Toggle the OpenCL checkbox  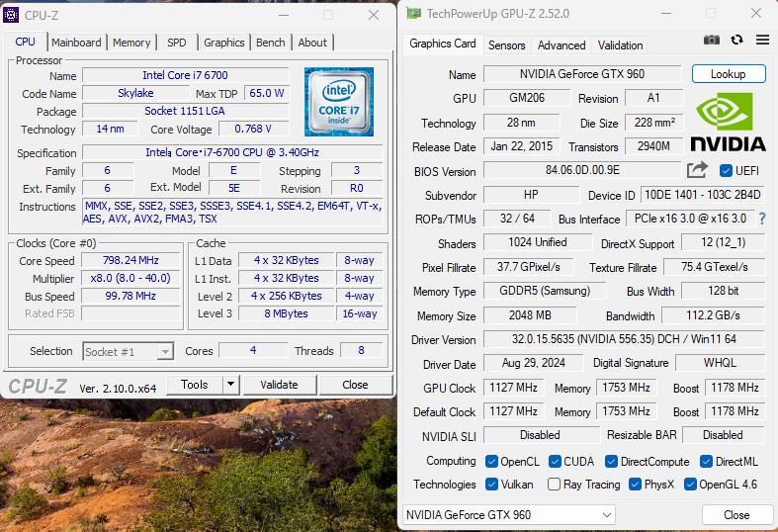point(491,462)
